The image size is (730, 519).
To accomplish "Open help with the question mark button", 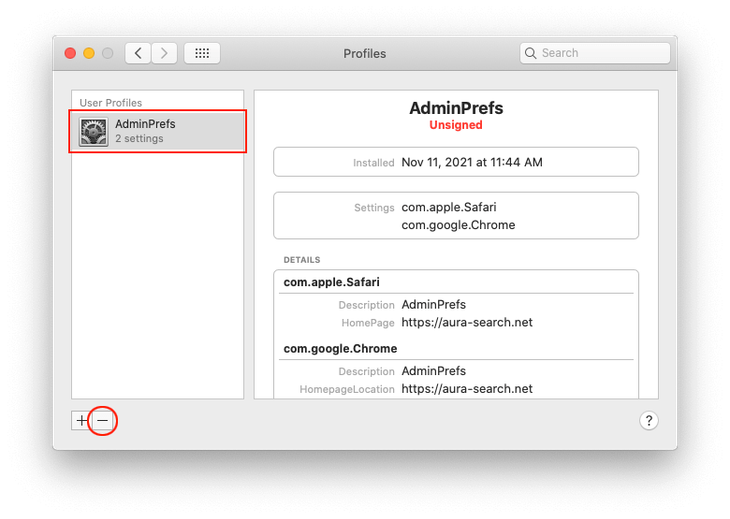I will (x=648, y=421).
